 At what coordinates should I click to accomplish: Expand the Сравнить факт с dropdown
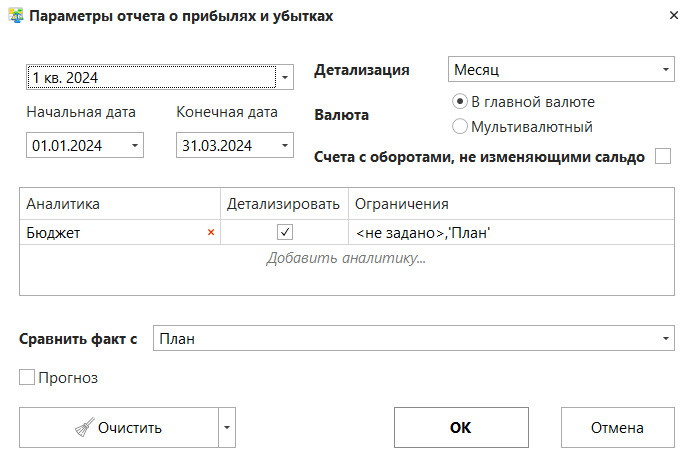pyautogui.click(x=666, y=339)
